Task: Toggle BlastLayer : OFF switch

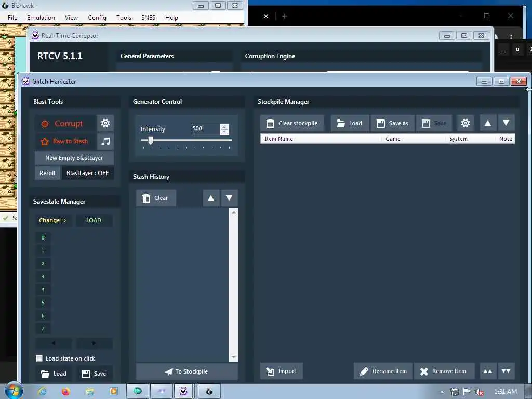Action: pos(87,173)
